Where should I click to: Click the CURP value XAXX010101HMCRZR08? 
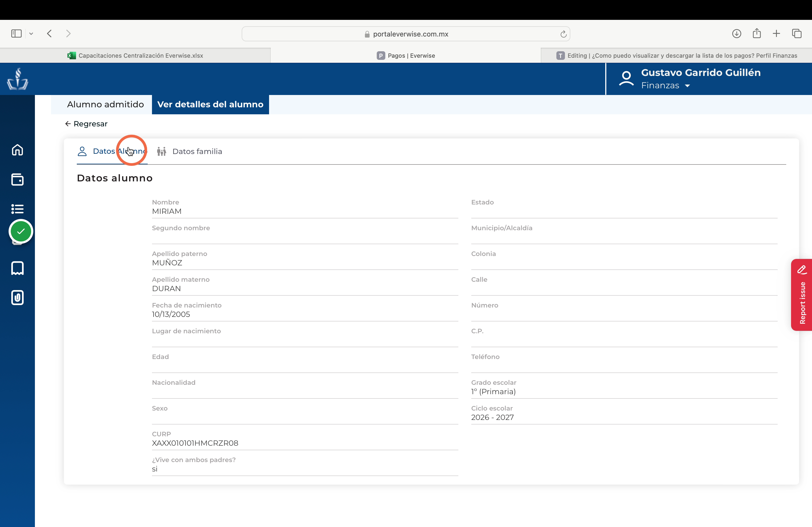click(x=195, y=443)
